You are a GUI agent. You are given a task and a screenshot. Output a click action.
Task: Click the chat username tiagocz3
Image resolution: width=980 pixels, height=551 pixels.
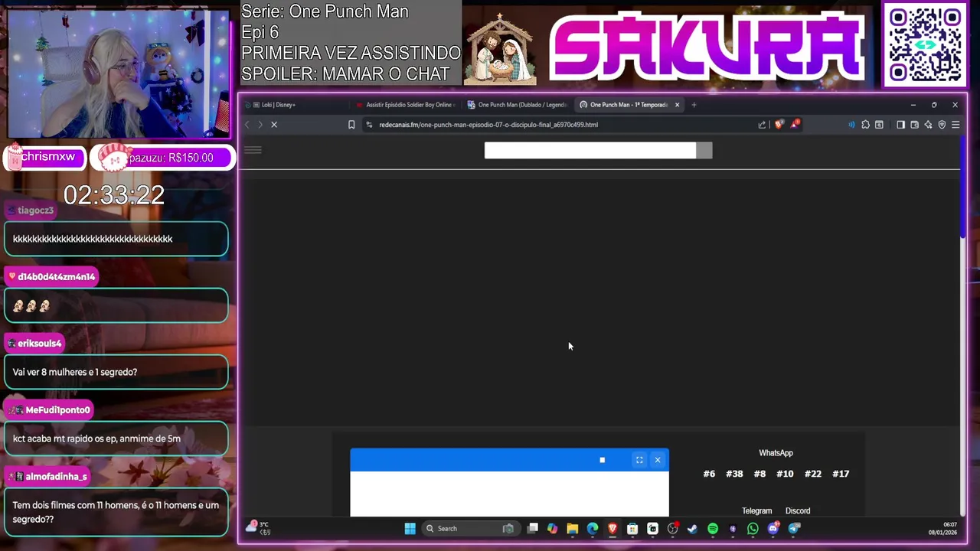click(35, 210)
